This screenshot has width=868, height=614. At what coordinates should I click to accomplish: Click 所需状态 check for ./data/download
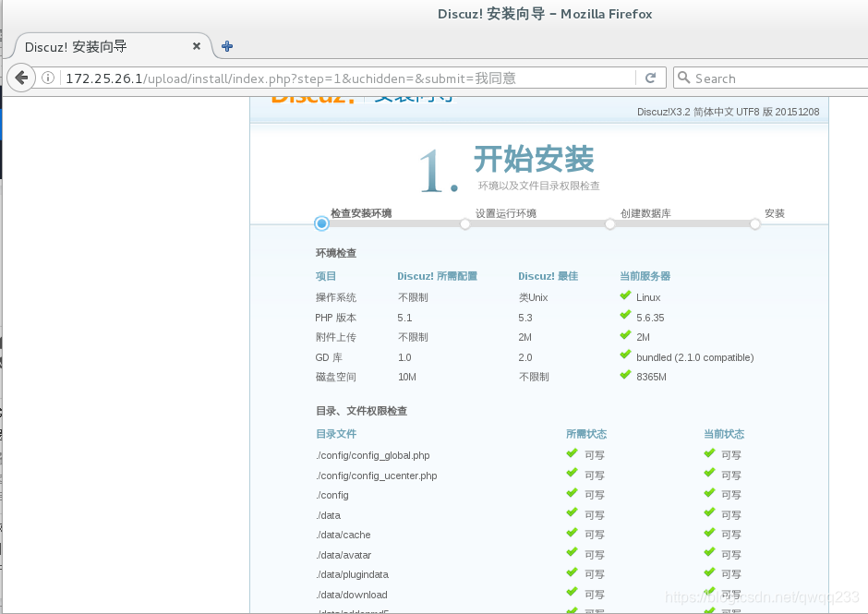573,593
